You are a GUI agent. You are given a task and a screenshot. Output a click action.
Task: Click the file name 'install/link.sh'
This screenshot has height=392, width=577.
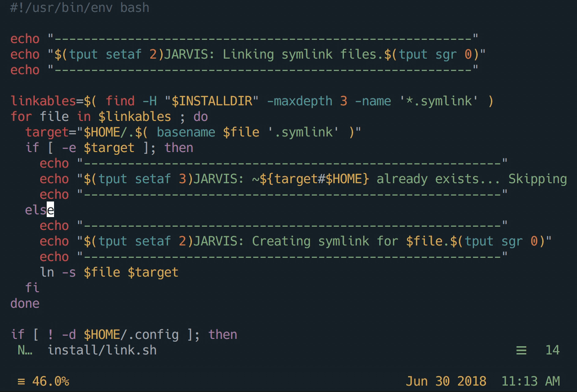(x=102, y=350)
